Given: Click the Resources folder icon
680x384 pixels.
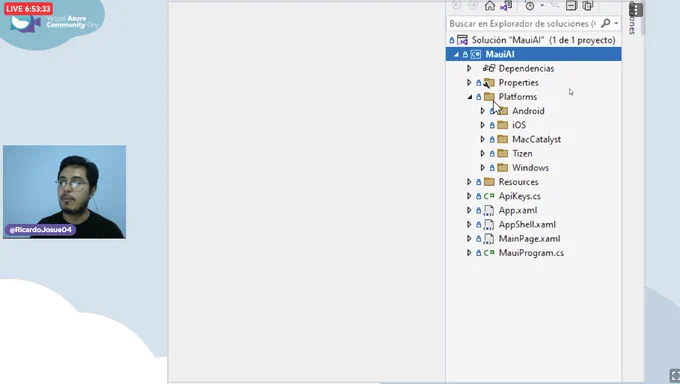Looking at the screenshot, I should (x=489, y=182).
